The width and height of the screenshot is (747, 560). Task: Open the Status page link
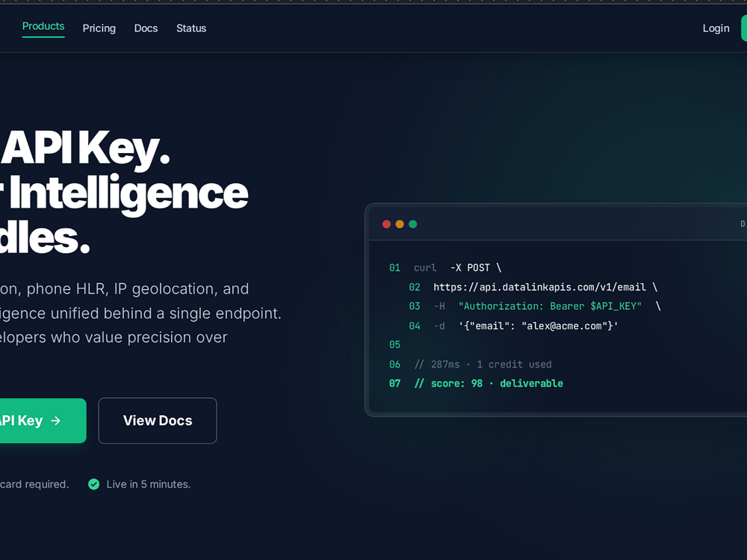[191, 28]
